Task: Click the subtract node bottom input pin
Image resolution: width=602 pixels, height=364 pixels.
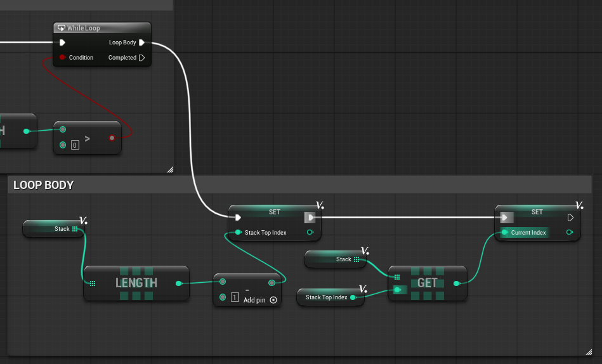Action: [x=223, y=297]
